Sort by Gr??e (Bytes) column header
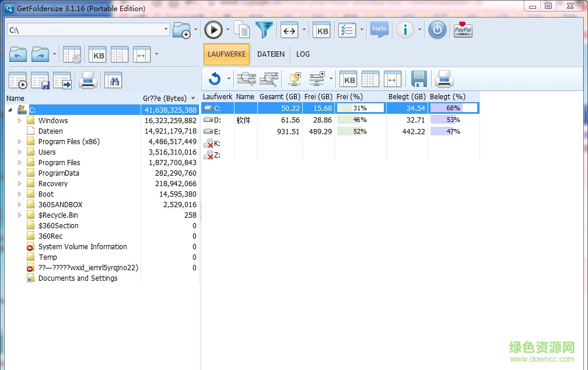Image resolution: width=588 pixels, height=370 pixels. tap(164, 99)
